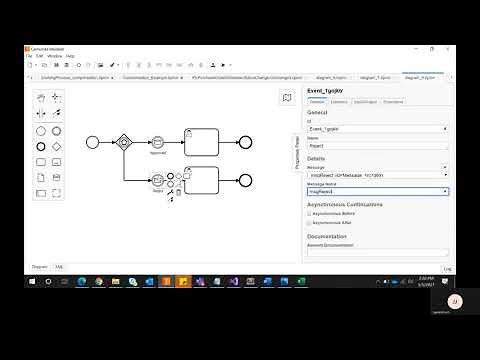Append End Event from the context pad
The width and height of the screenshot is (480, 360).
coord(170,176)
